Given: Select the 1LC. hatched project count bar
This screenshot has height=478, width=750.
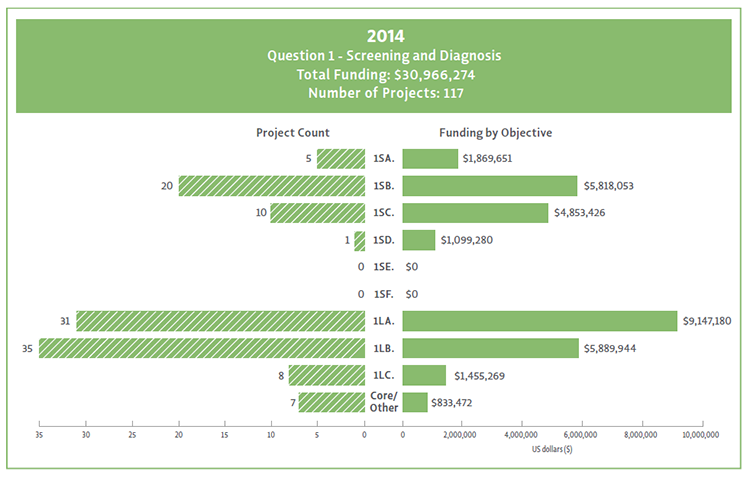Looking at the screenshot, I should [327, 375].
